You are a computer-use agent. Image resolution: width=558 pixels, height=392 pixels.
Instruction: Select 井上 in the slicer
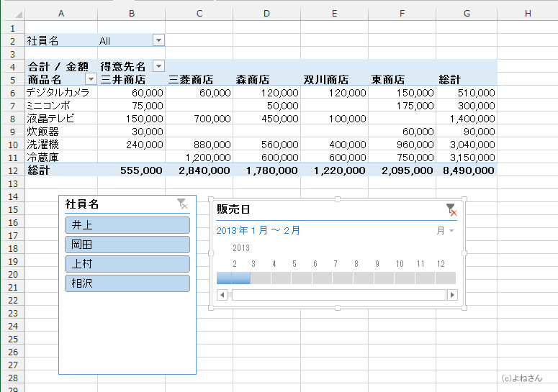pyautogui.click(x=127, y=225)
